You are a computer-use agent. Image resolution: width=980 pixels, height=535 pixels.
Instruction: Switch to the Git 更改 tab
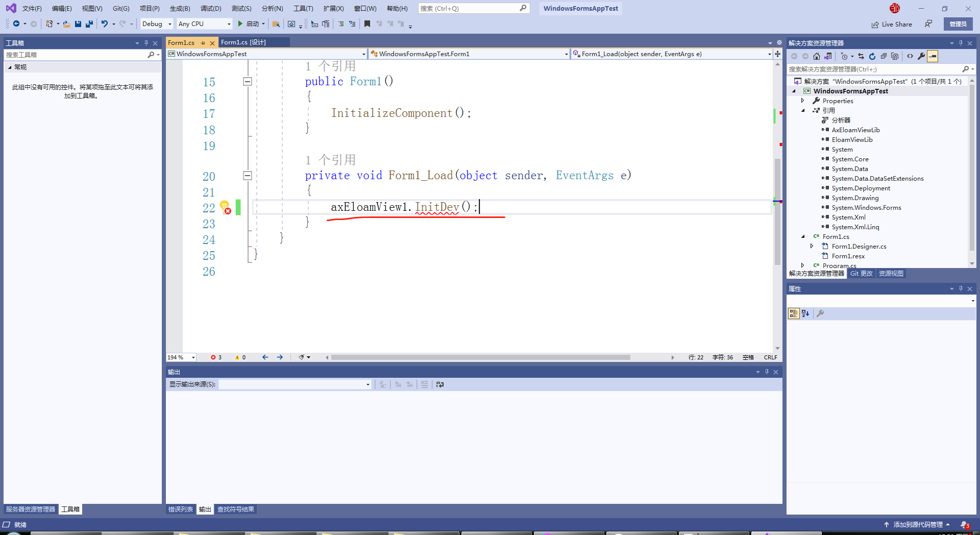(861, 274)
